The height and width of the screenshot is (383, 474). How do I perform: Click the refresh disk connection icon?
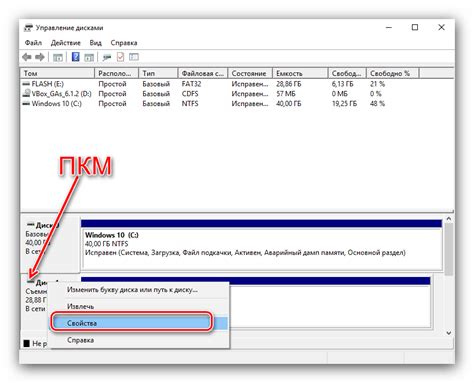point(107,57)
